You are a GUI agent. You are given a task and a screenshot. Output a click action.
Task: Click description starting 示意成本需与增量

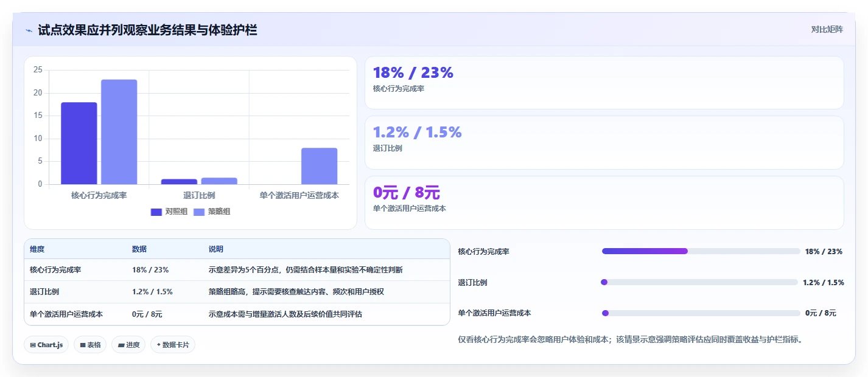tap(285, 314)
